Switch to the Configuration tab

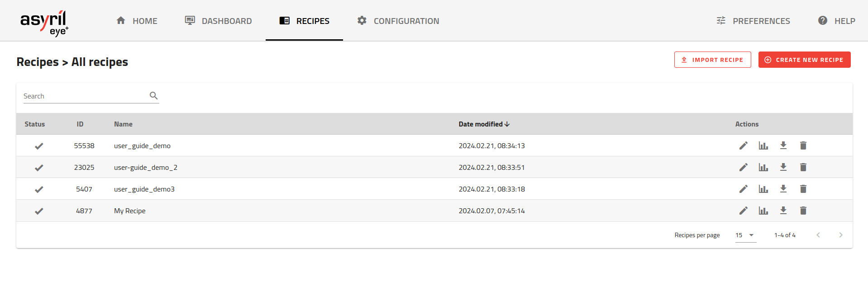tap(398, 21)
